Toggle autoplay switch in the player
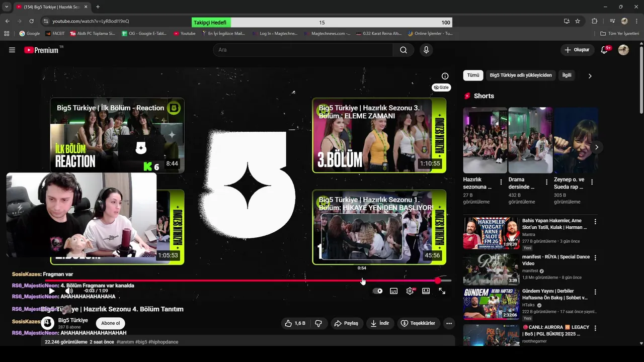644x362 pixels. (x=377, y=291)
